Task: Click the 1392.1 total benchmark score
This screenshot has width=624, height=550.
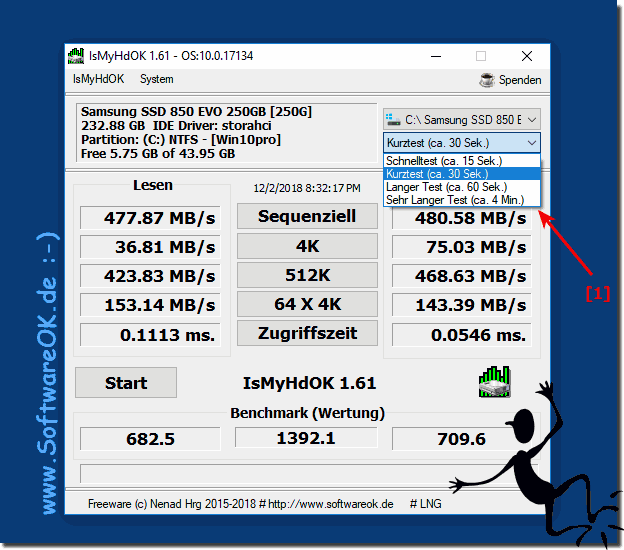Action: [306, 438]
